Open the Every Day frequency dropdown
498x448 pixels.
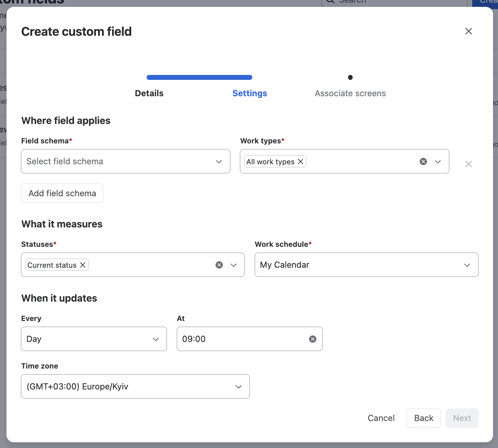click(94, 339)
